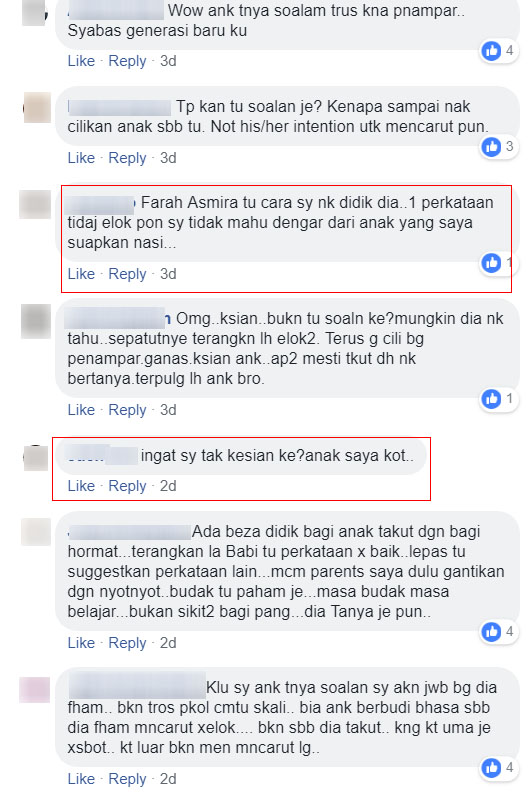Image resolution: width=531 pixels, height=797 pixels.
Task: Reply to the 'Omg..ksian..bukn tu soaln' comment
Action: pos(127,410)
